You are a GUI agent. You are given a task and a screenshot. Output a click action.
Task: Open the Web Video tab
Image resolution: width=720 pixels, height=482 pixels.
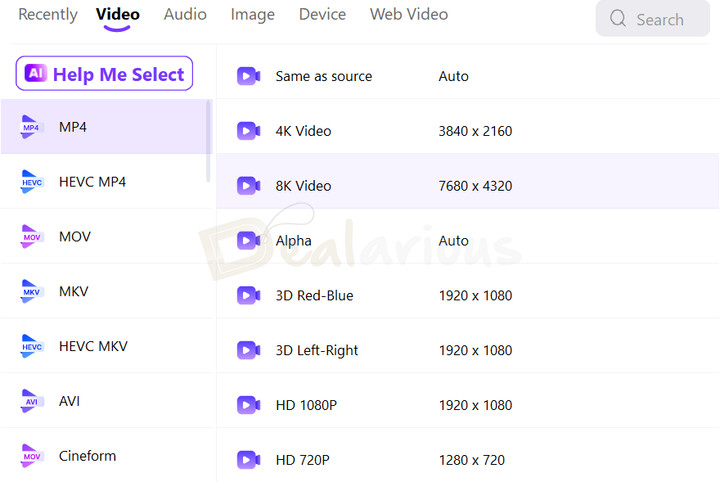(409, 14)
